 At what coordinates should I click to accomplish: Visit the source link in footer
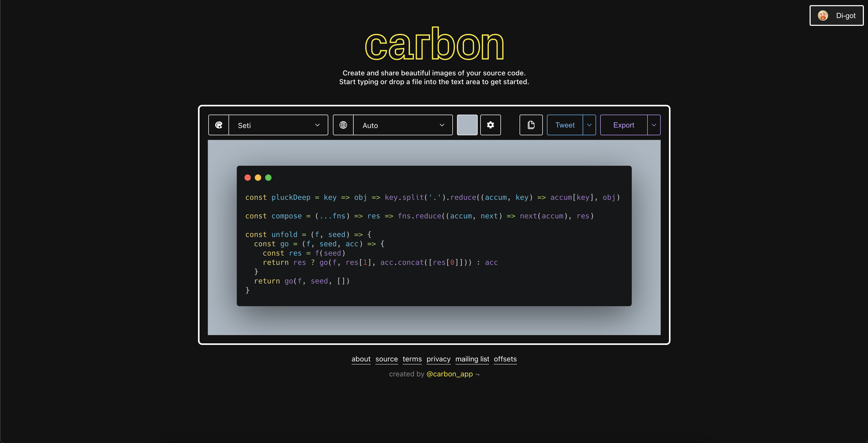point(386,359)
